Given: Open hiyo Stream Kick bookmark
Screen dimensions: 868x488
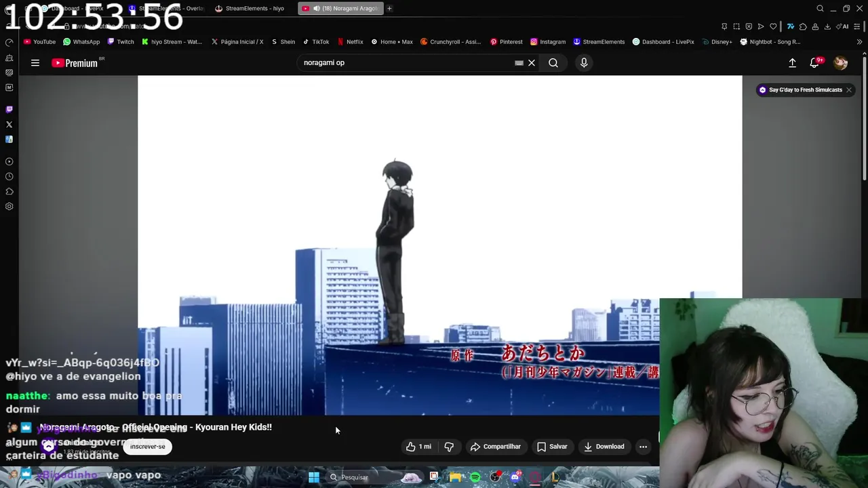Looking at the screenshot, I should (172, 42).
